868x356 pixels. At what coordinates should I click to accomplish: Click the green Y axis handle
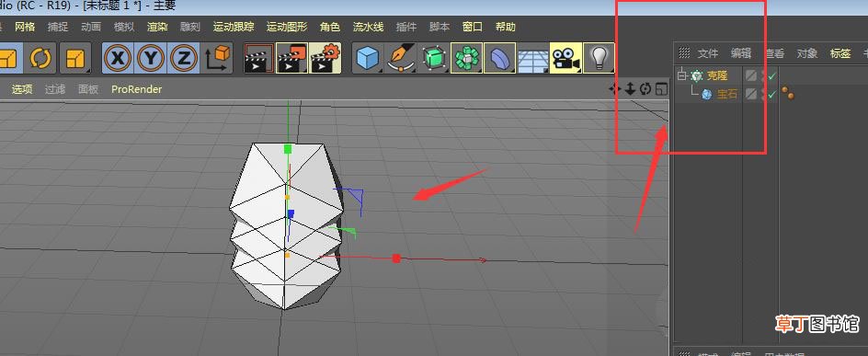tap(288, 148)
